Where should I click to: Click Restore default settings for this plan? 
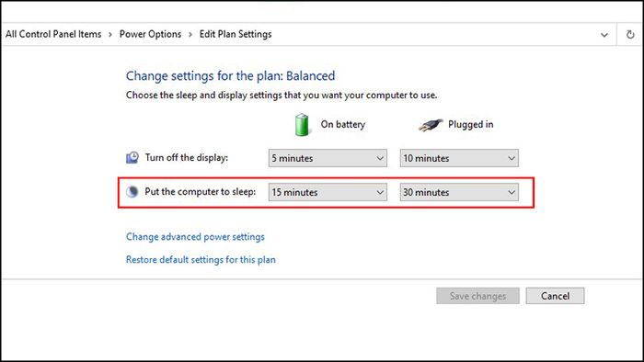coord(201,259)
